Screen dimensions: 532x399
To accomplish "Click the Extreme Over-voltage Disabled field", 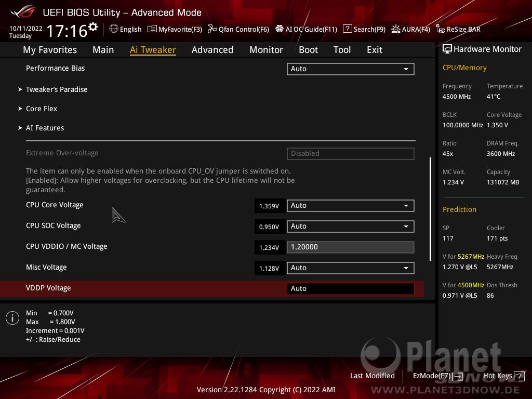I will pyautogui.click(x=351, y=153).
